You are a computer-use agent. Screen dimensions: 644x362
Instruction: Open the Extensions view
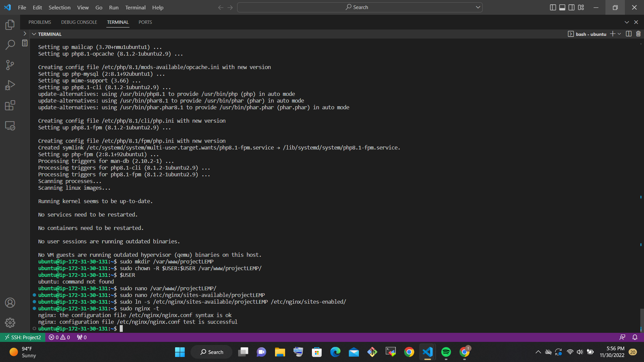[x=10, y=105]
